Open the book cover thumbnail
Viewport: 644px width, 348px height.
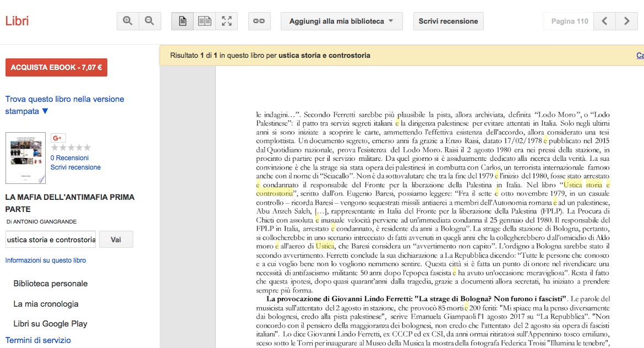click(25, 158)
